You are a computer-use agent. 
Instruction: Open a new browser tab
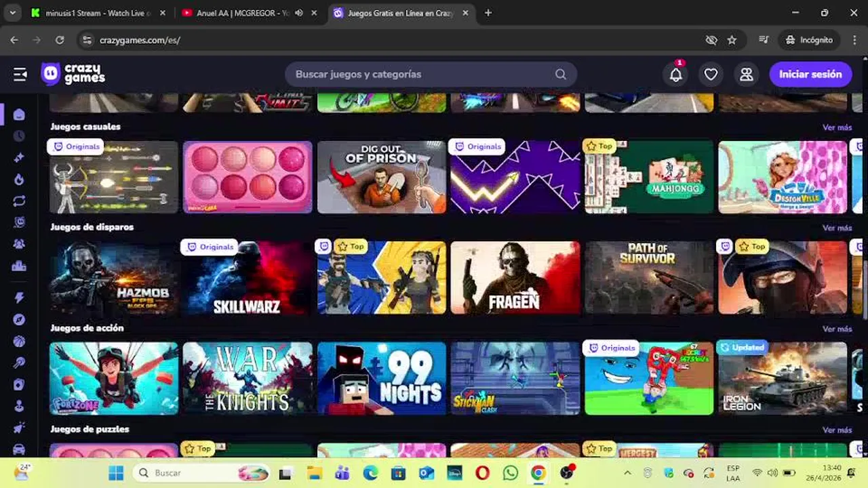coord(488,13)
